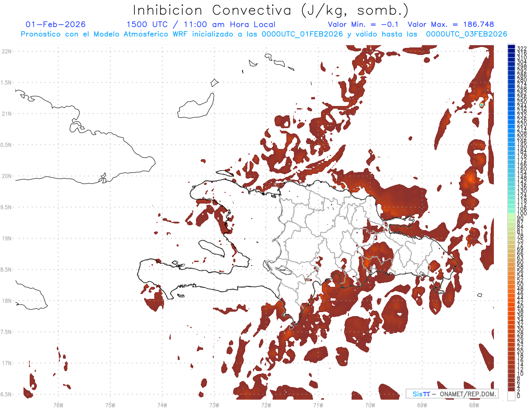Screen dimensions: 532x411
Task: Click '1500 UTC / 11:00 am Hora Local'
Action: pyautogui.click(x=201, y=24)
